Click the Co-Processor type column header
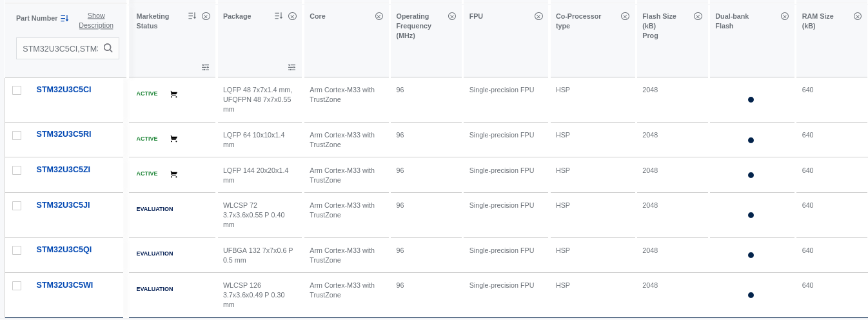The image size is (868, 320). pyautogui.click(x=578, y=21)
